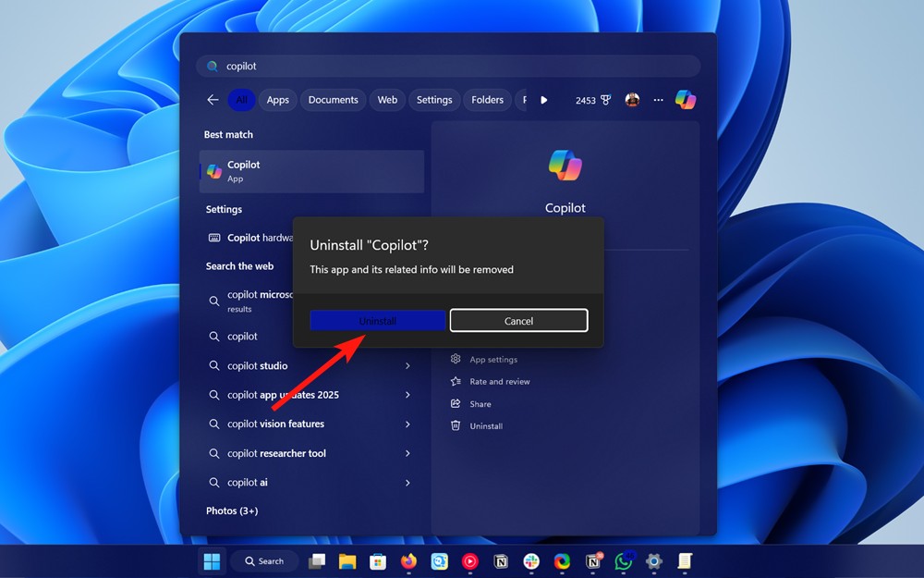Open Slack from the taskbar
This screenshot has height=578, width=924.
[x=531, y=561]
